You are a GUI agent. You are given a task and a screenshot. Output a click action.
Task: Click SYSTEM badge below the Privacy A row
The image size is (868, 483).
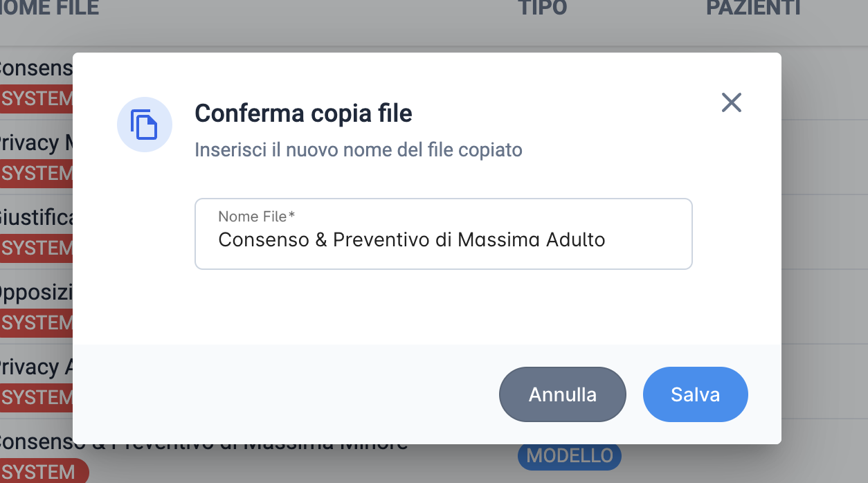click(x=36, y=397)
